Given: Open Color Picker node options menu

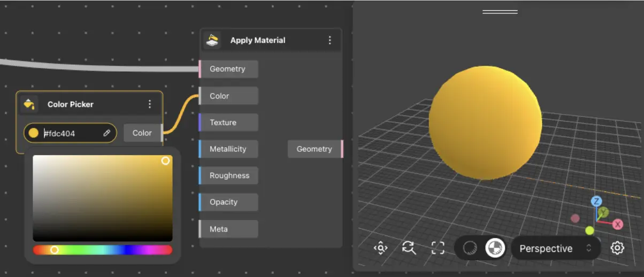Looking at the screenshot, I should (x=150, y=104).
